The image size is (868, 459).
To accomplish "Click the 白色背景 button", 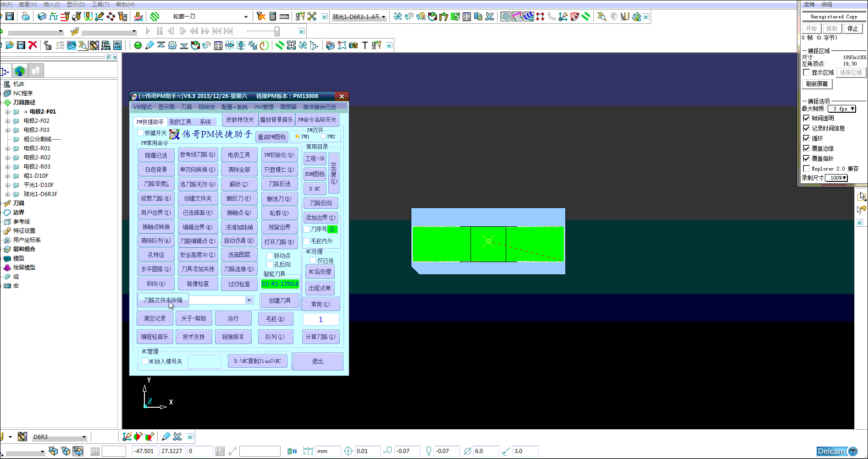I will [x=156, y=169].
